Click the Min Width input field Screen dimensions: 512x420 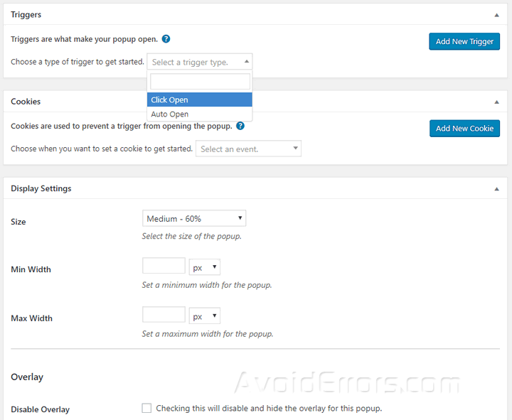tap(164, 266)
